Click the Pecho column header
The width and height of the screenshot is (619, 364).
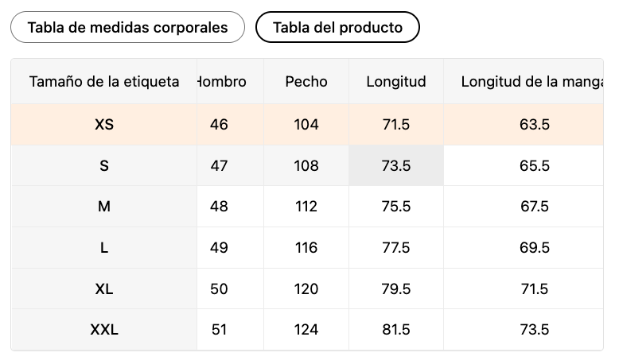click(x=306, y=81)
